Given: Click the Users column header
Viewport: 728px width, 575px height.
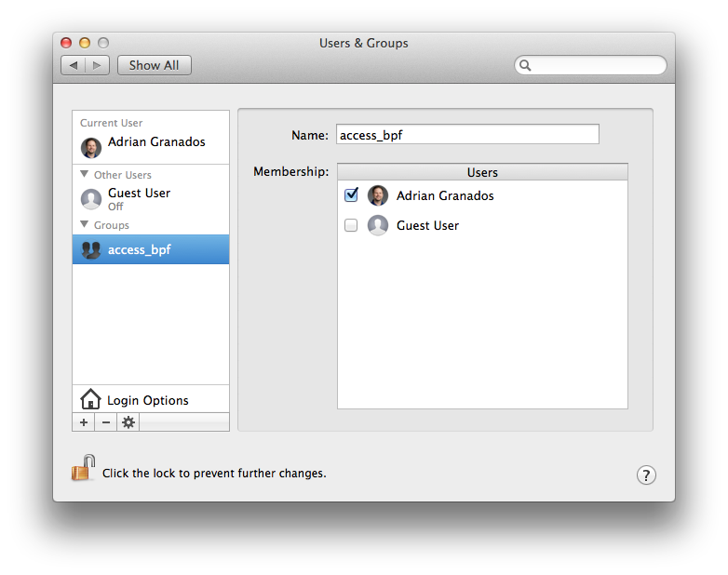Looking at the screenshot, I should coord(482,172).
